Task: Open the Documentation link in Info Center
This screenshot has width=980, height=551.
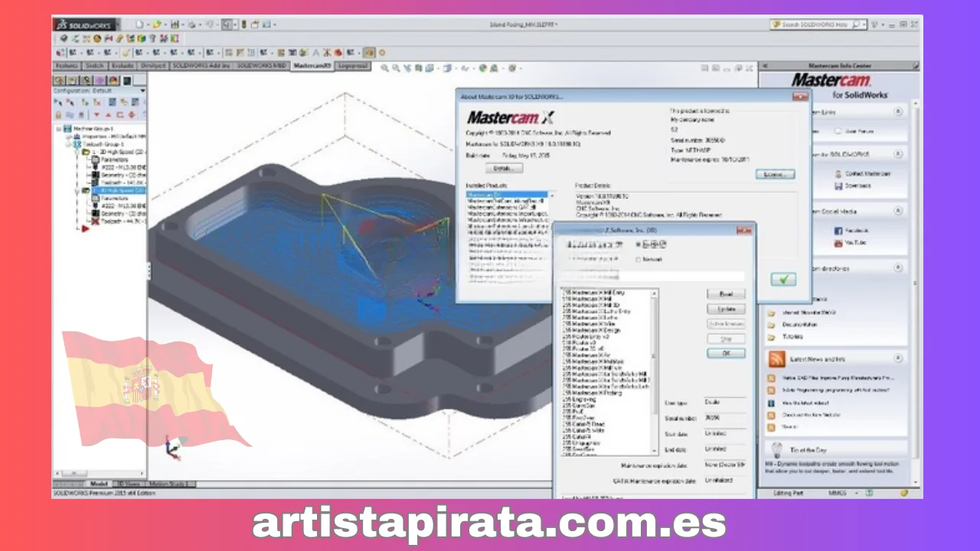Action: [799, 324]
